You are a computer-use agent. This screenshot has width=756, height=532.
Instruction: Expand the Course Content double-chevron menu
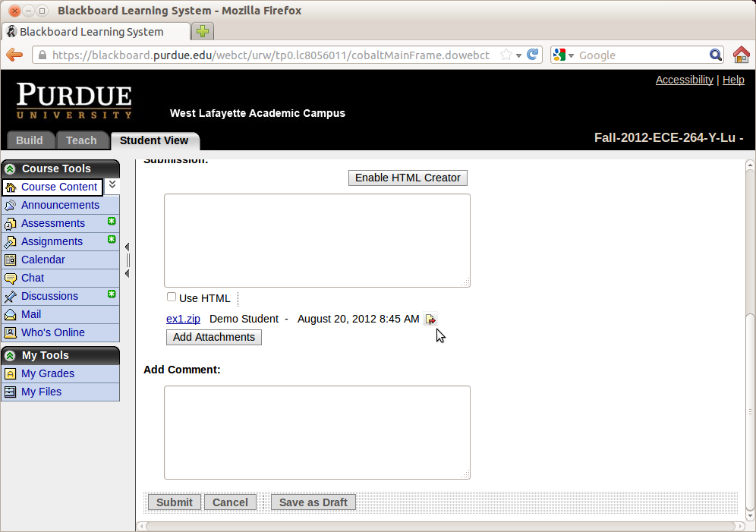(112, 184)
